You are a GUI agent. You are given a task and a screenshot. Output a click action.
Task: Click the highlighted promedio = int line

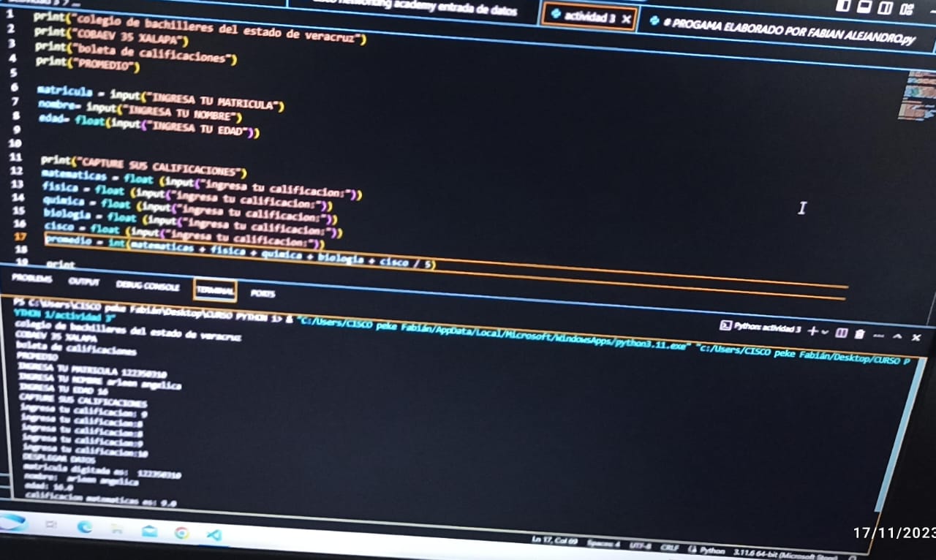click(240, 251)
